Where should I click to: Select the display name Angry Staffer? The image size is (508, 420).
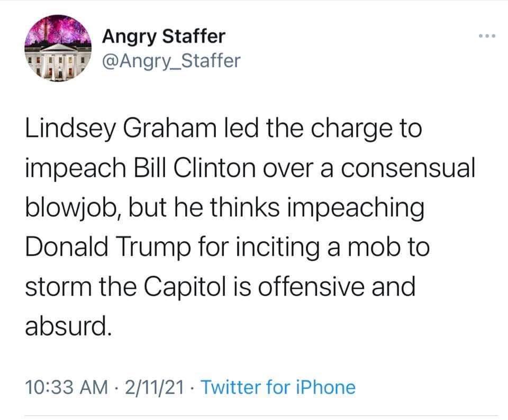pyautogui.click(x=162, y=36)
